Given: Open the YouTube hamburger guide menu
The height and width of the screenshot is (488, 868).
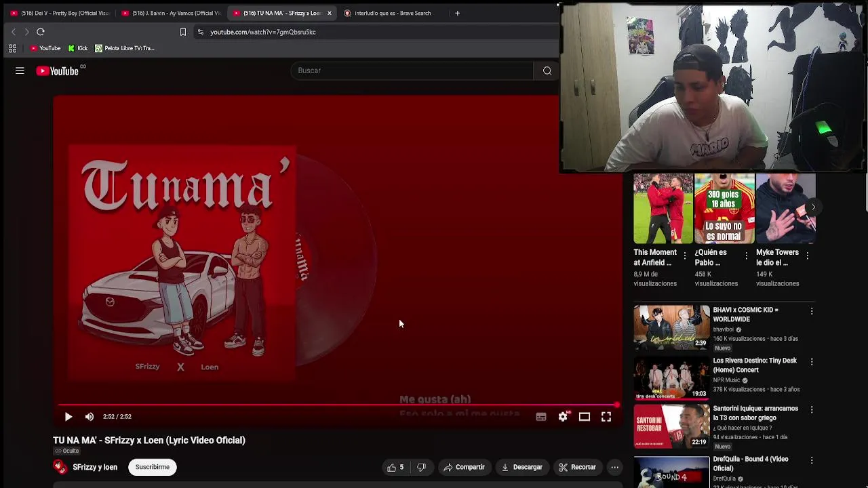Looking at the screenshot, I should point(20,70).
